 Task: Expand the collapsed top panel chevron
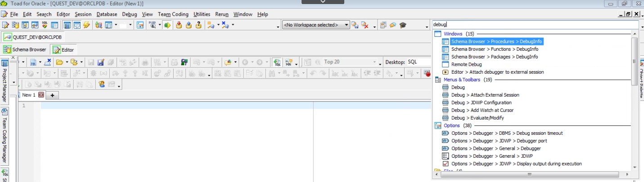322,2
